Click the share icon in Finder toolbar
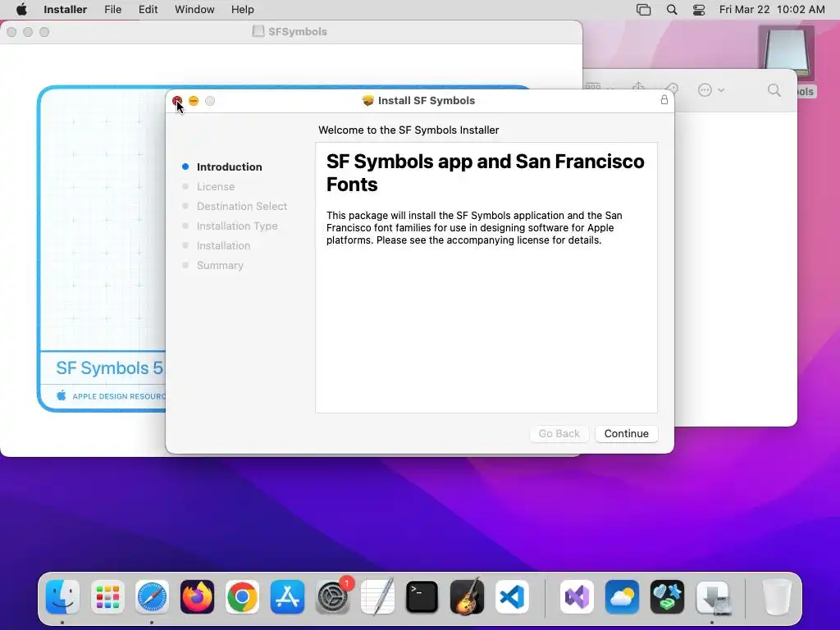840x630 pixels. click(x=638, y=88)
